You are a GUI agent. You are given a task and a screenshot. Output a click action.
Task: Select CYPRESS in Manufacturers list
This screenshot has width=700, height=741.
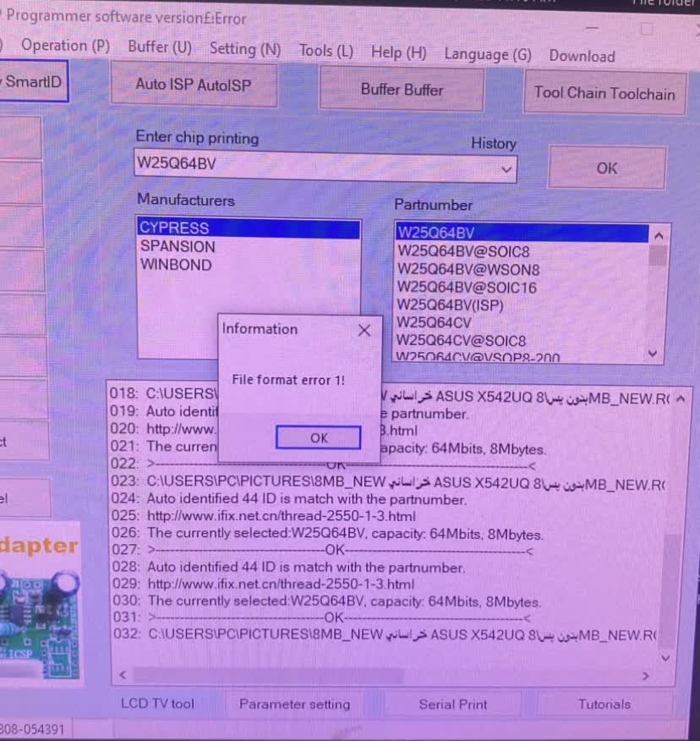(x=249, y=228)
